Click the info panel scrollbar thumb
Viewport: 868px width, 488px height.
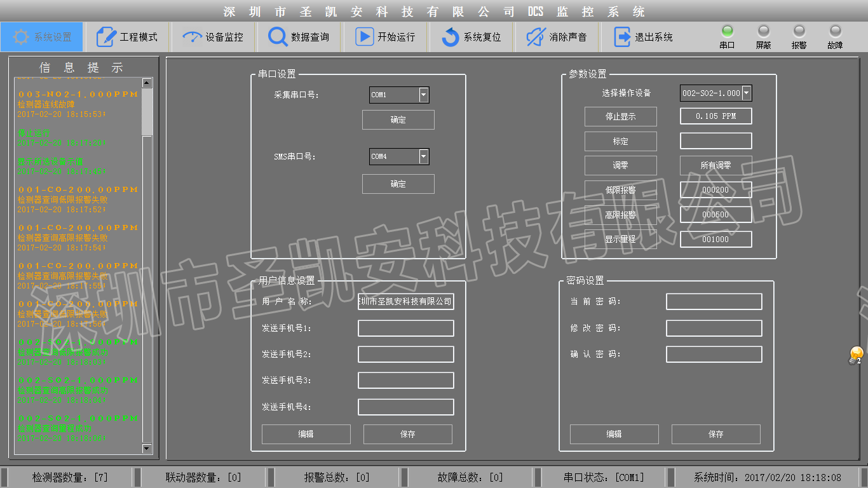click(x=147, y=112)
